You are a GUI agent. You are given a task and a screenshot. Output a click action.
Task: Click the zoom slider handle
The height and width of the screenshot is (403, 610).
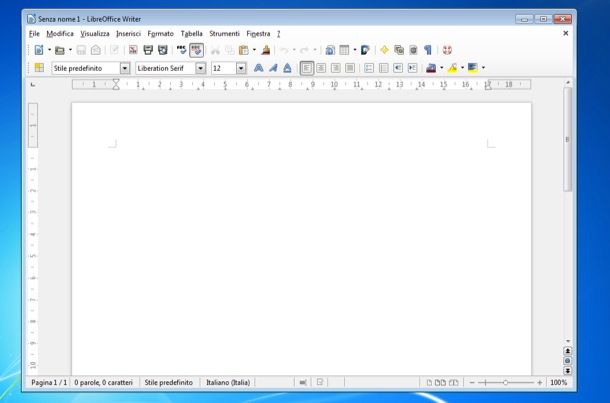pos(505,383)
